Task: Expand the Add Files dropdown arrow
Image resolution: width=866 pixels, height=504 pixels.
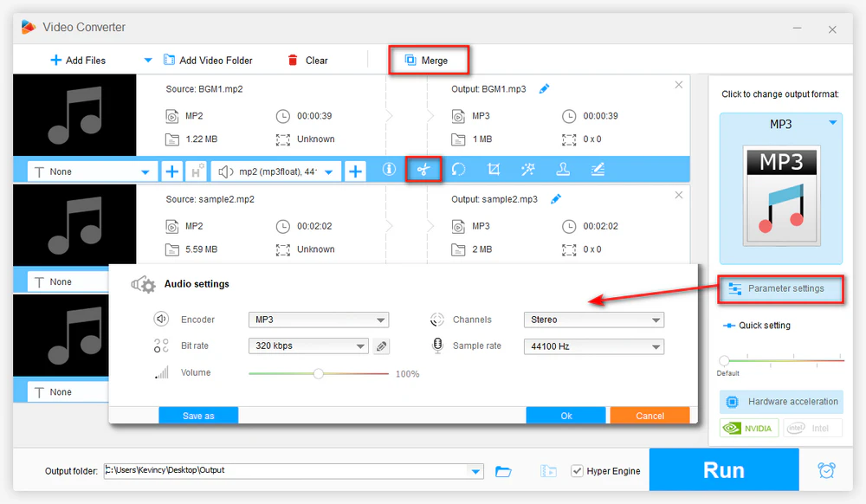Action: (148, 60)
